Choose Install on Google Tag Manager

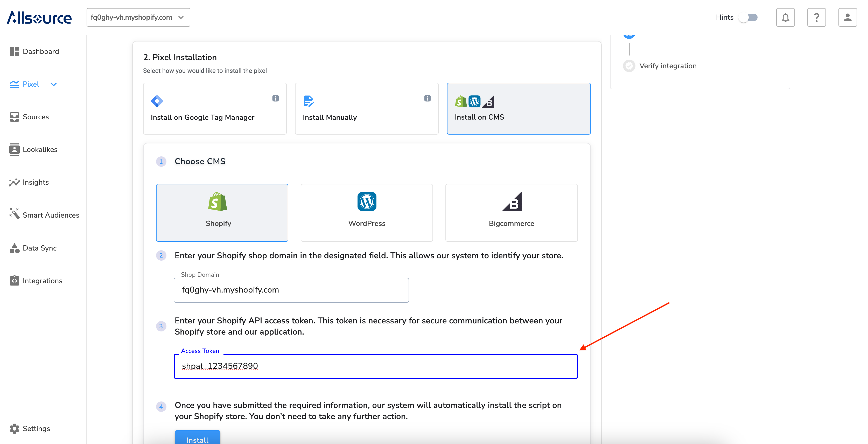coord(214,109)
